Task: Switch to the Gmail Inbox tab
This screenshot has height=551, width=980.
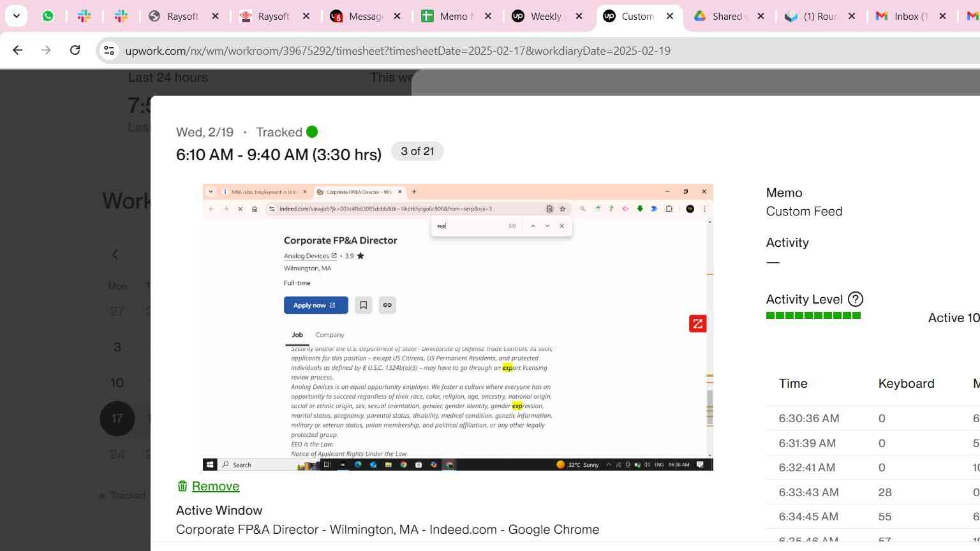Action: pos(910,16)
